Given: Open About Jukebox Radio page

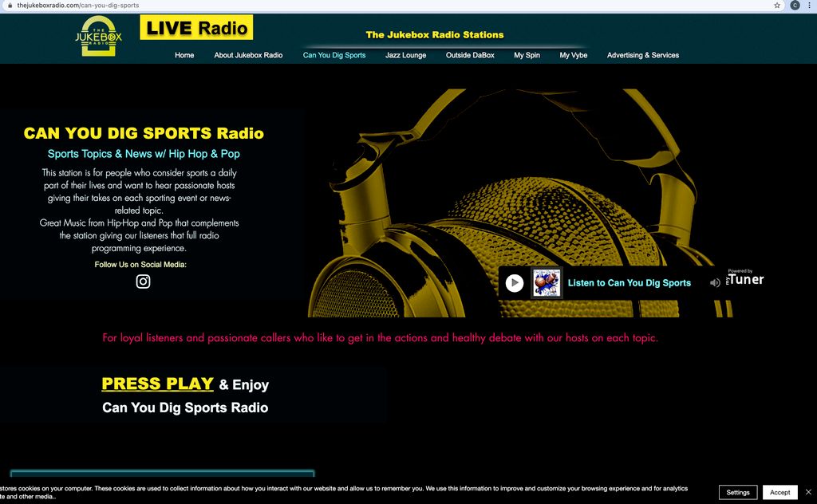Looking at the screenshot, I should [248, 55].
